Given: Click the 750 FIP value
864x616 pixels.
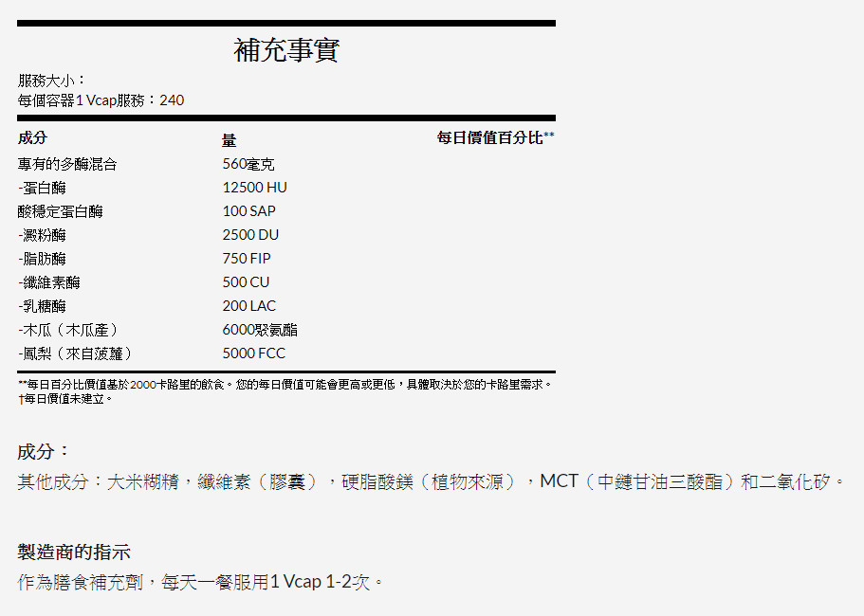Looking at the screenshot, I should [247, 259].
